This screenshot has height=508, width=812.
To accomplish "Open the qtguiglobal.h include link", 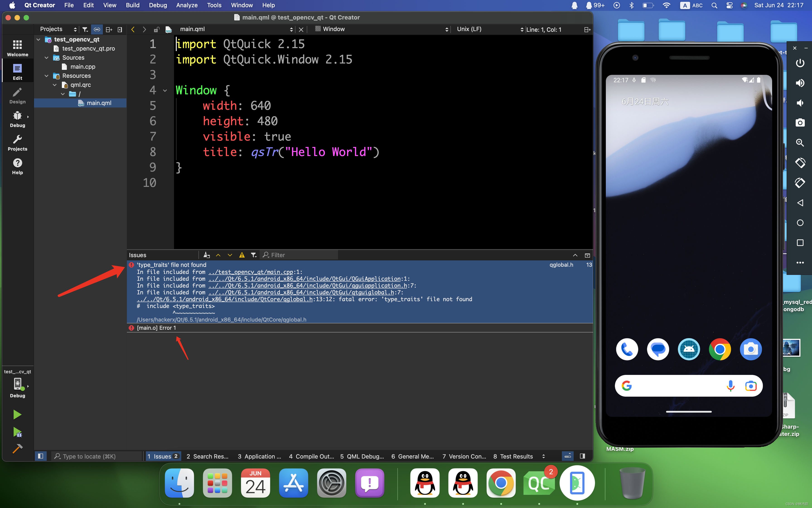I will click(x=301, y=292).
